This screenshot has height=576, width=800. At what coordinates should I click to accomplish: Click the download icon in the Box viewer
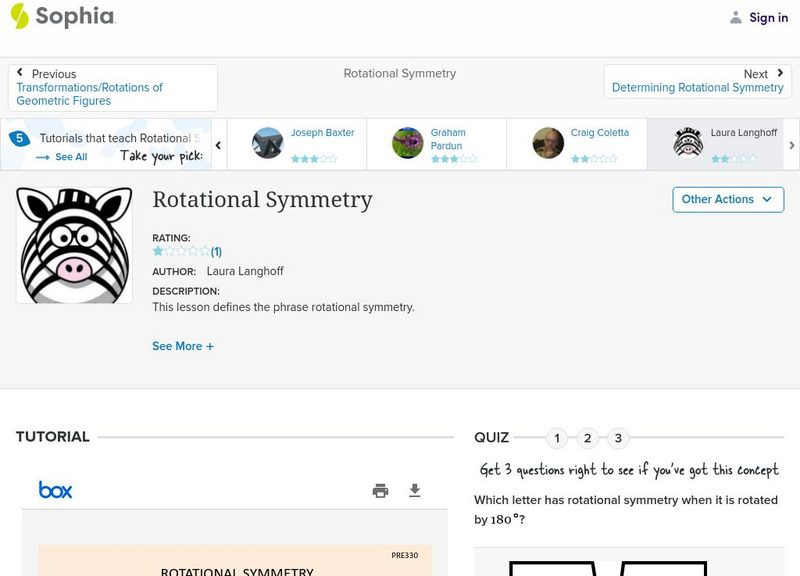(414, 491)
